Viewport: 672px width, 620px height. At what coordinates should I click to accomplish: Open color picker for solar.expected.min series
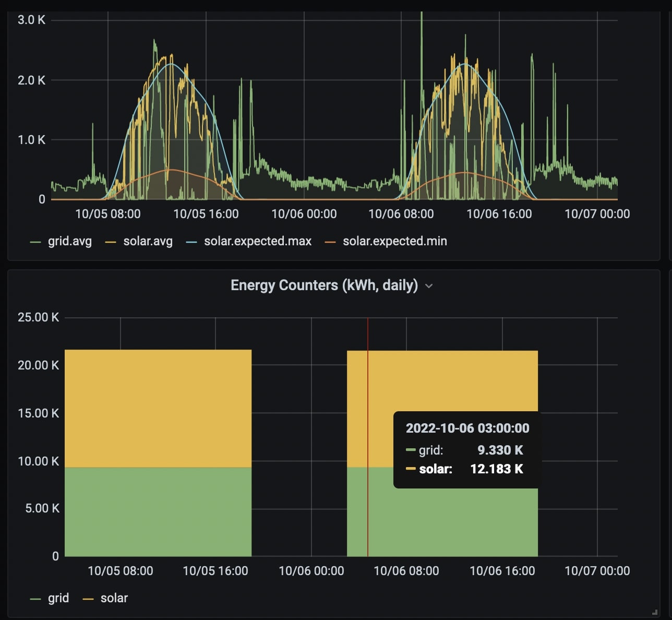pyautogui.click(x=330, y=242)
